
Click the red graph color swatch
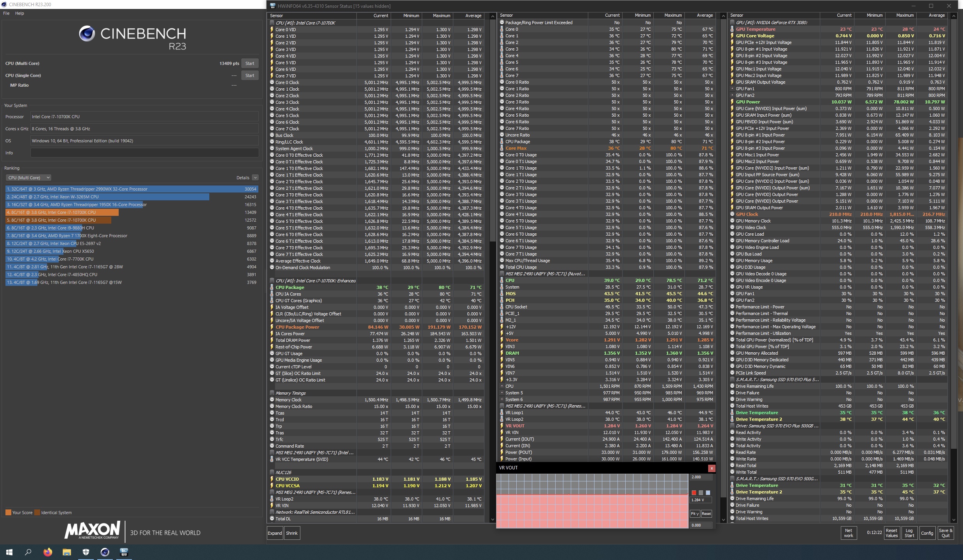pos(694,493)
